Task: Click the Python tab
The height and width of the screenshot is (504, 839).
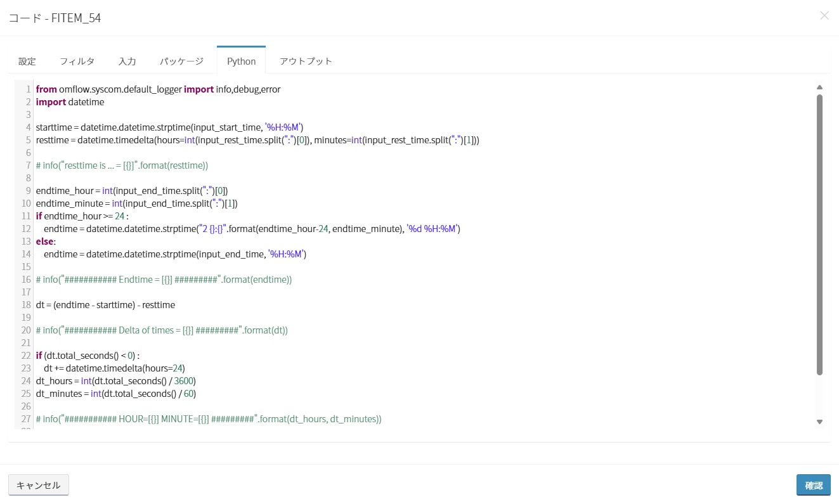Action: [x=241, y=61]
